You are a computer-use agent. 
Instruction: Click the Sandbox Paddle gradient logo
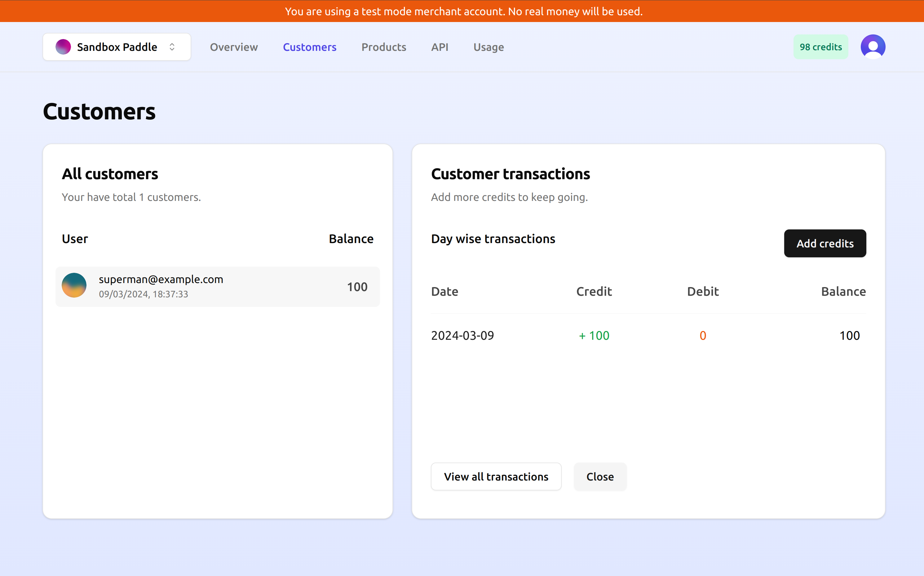click(x=63, y=47)
